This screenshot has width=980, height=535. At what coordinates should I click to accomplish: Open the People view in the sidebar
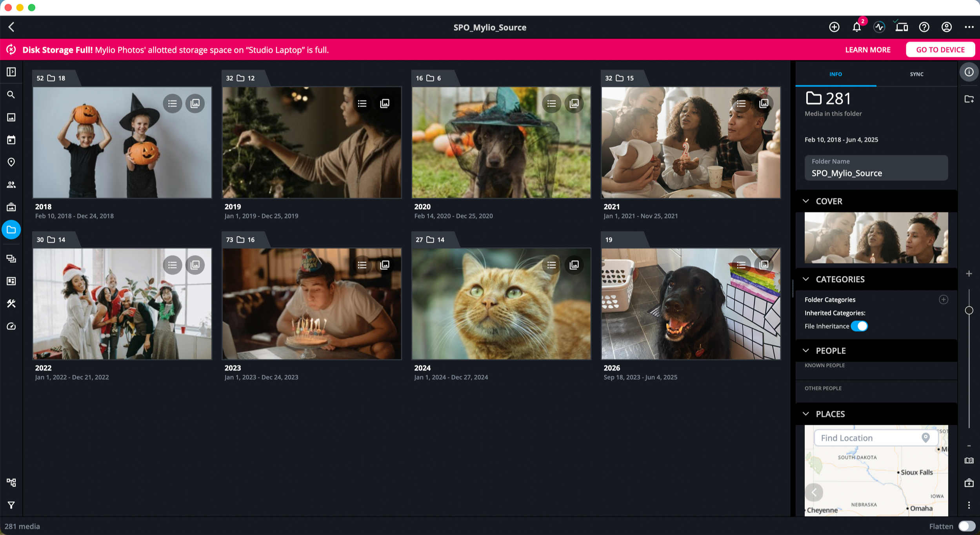11,185
